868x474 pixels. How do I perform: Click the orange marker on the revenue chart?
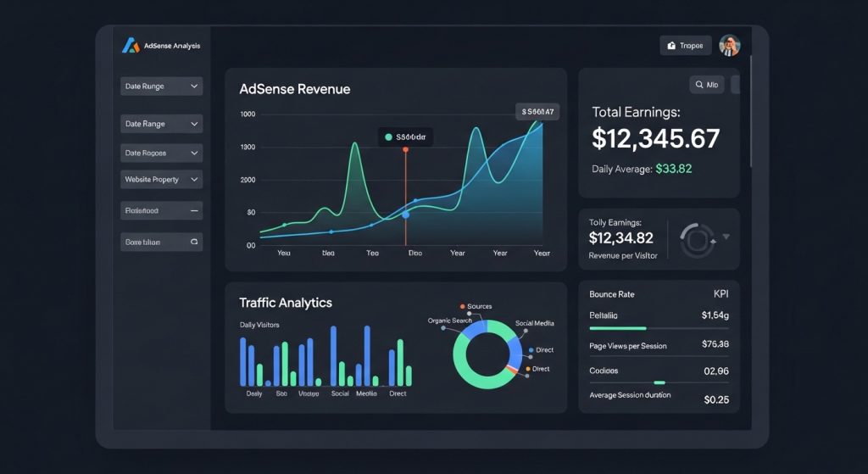[x=406, y=150]
